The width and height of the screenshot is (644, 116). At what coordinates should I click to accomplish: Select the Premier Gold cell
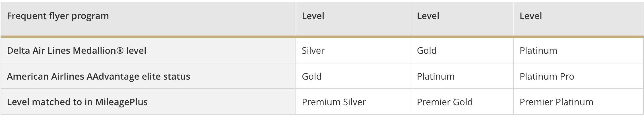point(445,102)
